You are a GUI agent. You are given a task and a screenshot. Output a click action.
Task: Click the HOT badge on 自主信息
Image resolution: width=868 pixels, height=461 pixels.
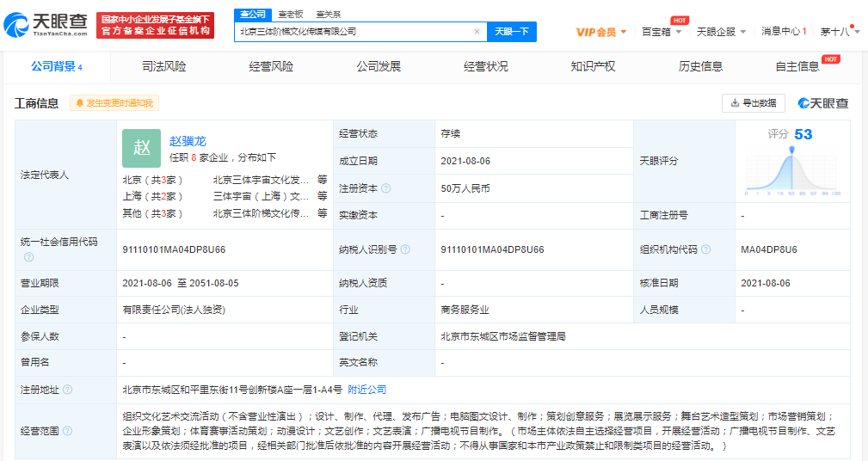830,59
